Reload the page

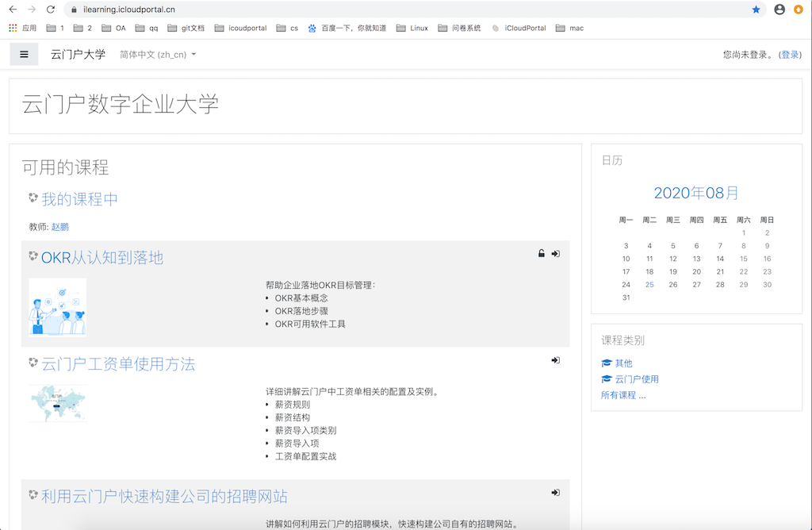tap(50, 10)
